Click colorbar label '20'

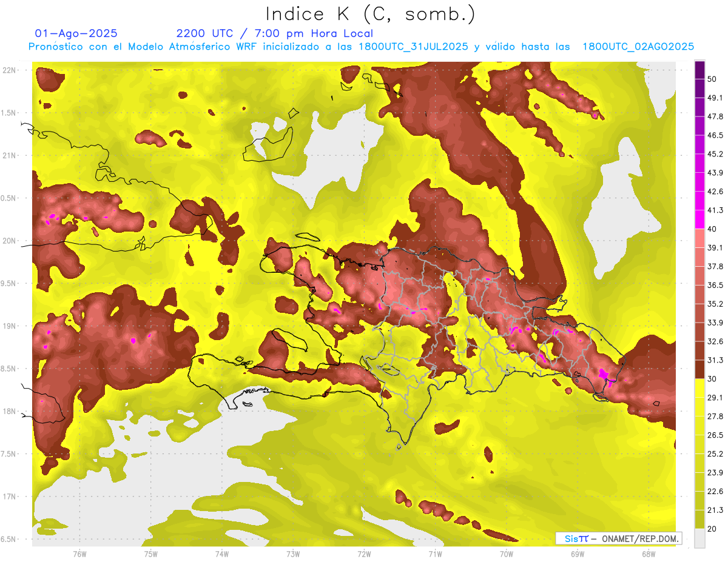(713, 529)
